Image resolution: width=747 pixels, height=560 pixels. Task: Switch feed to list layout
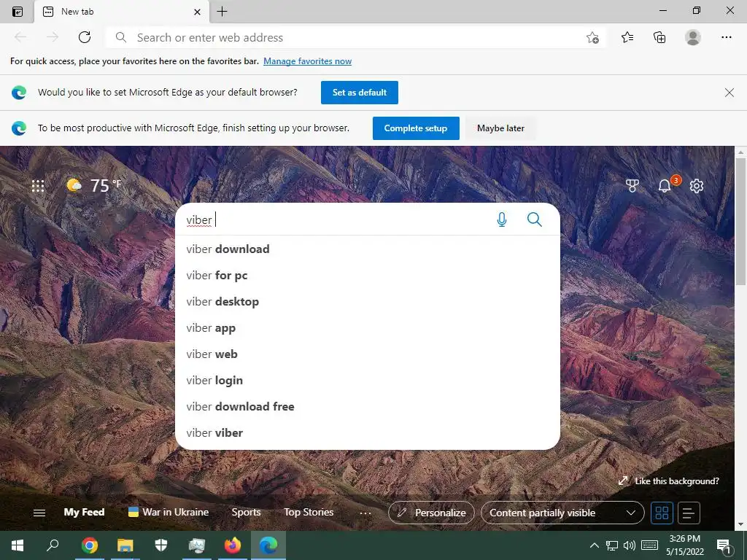(x=689, y=513)
